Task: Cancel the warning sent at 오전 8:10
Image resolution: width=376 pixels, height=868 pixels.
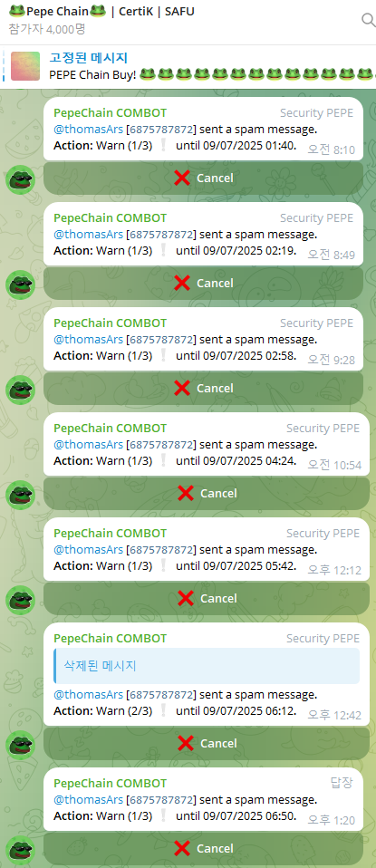Action: click(203, 178)
